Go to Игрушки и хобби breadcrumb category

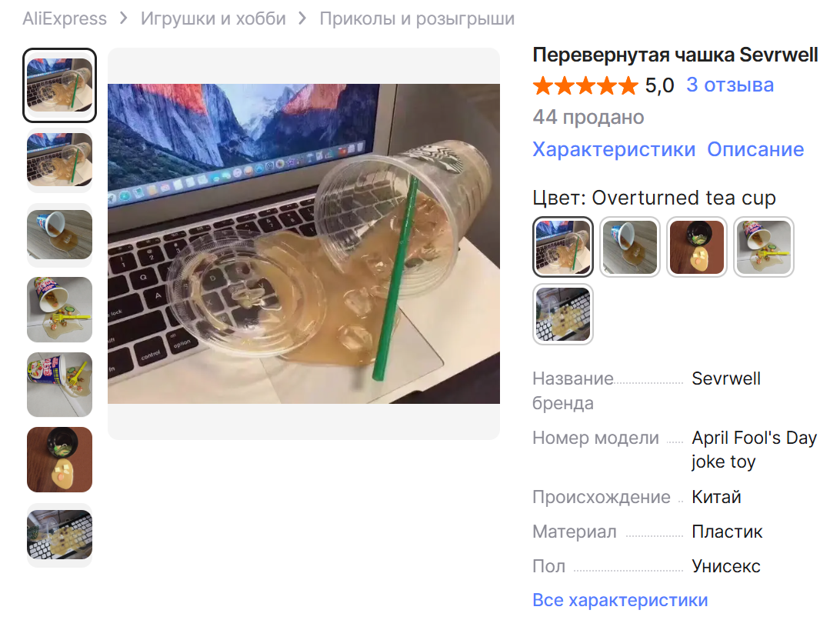point(213,18)
